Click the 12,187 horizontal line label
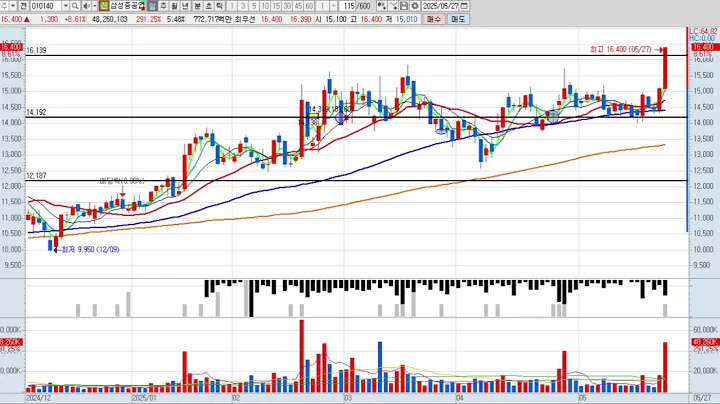Viewport: 720px width, 404px height. (x=36, y=175)
